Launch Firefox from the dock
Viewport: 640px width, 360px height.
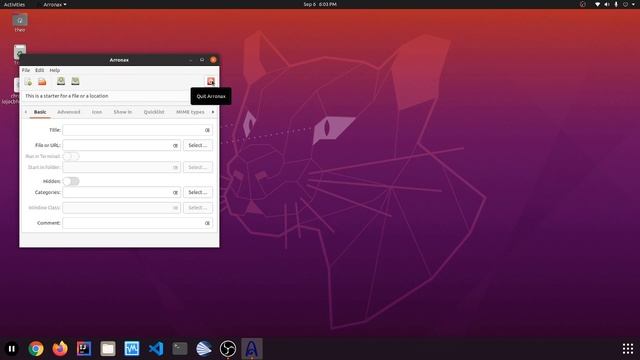pyautogui.click(x=60, y=349)
